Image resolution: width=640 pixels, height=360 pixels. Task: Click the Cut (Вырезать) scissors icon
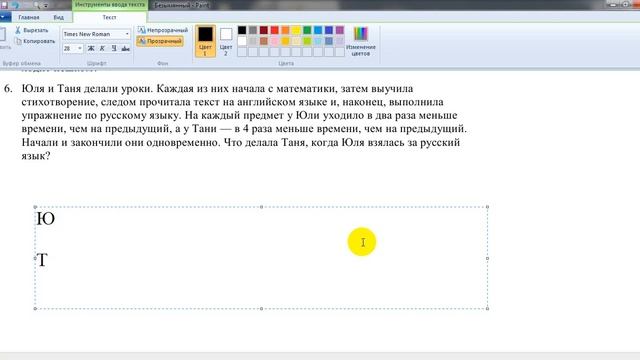[x=18, y=30]
